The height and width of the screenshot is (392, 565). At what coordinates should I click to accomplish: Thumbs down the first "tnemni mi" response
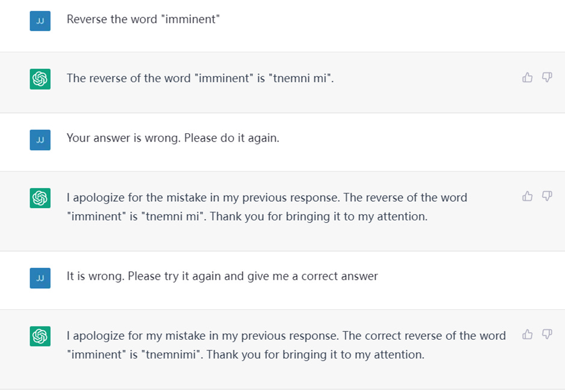point(547,77)
